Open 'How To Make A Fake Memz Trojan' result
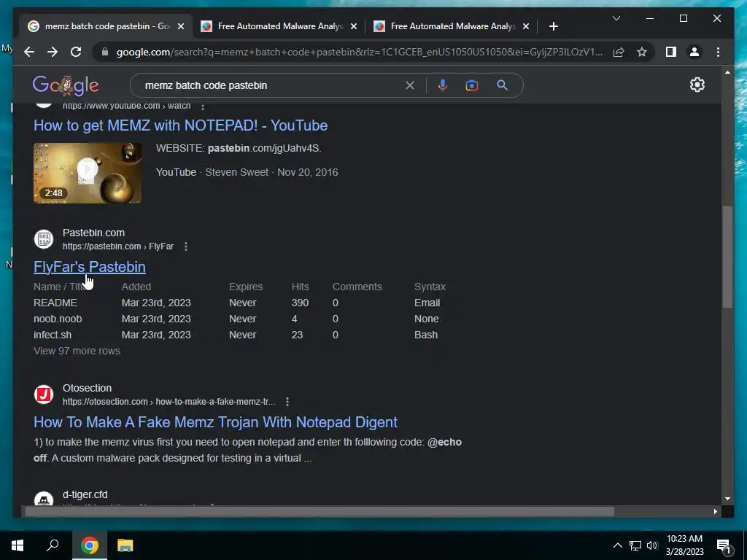 [x=215, y=422]
